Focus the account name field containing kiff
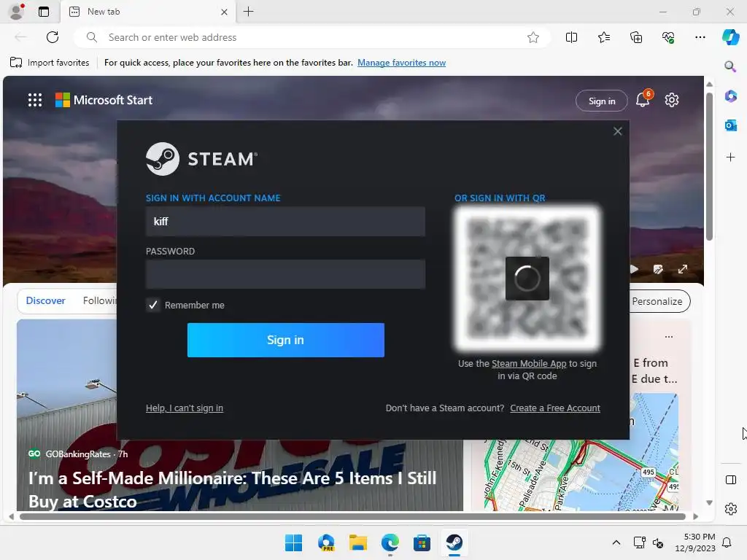 coord(285,222)
